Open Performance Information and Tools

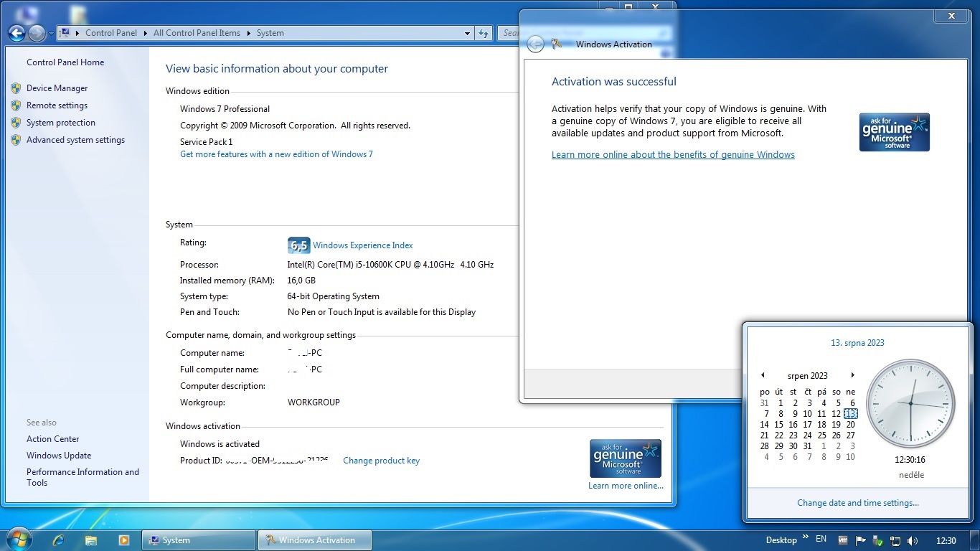[x=83, y=477]
